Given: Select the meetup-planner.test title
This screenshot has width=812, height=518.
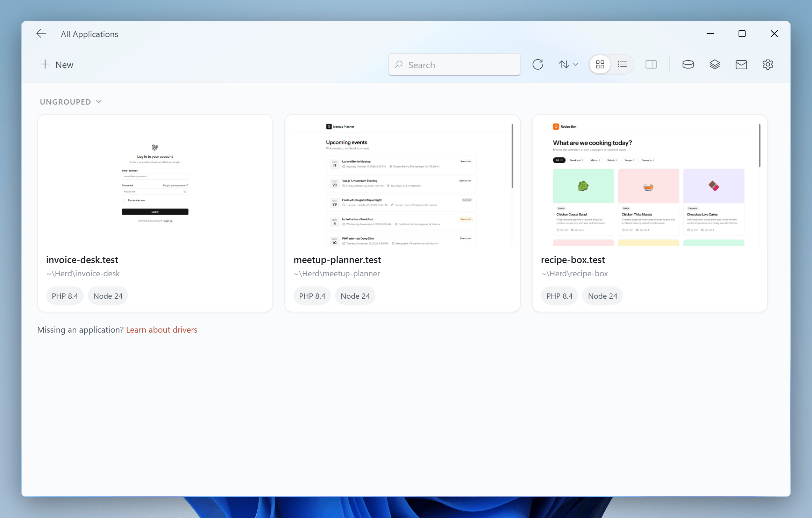Looking at the screenshot, I should click(x=337, y=260).
